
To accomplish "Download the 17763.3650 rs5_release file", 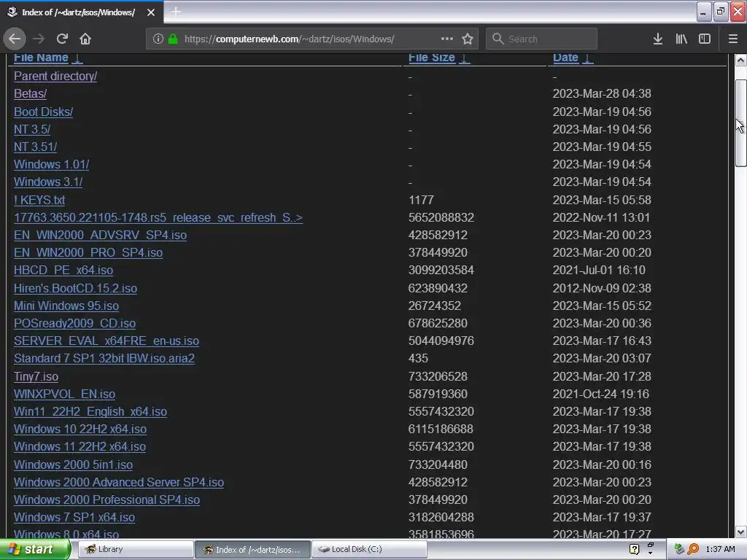I will 158,217.
